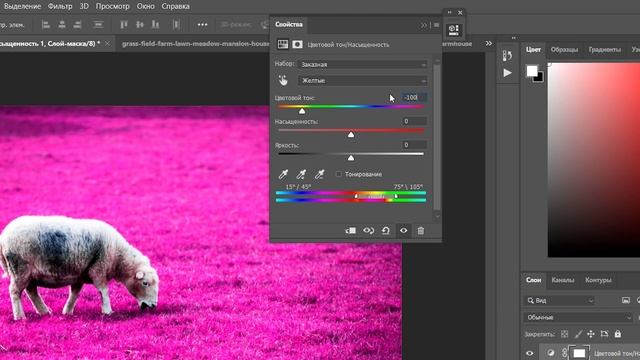This screenshot has height=360, width=640.
Task: Switch to the Каналы tab
Action: pyautogui.click(x=563, y=280)
